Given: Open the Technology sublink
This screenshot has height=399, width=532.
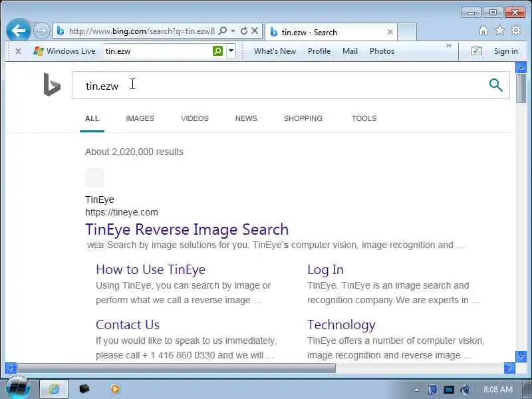Looking at the screenshot, I should click(x=341, y=325).
